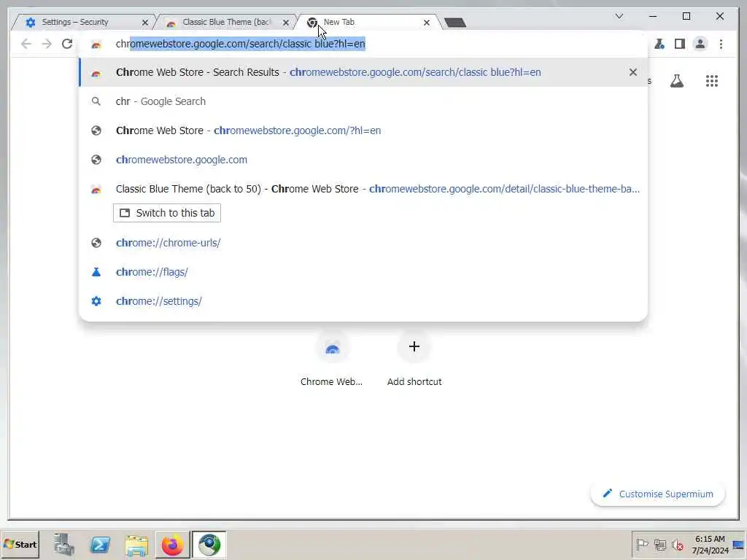Open the Chrome Web Store shortcut tile
Viewport: 747px width, 560px height.
coord(332,359)
